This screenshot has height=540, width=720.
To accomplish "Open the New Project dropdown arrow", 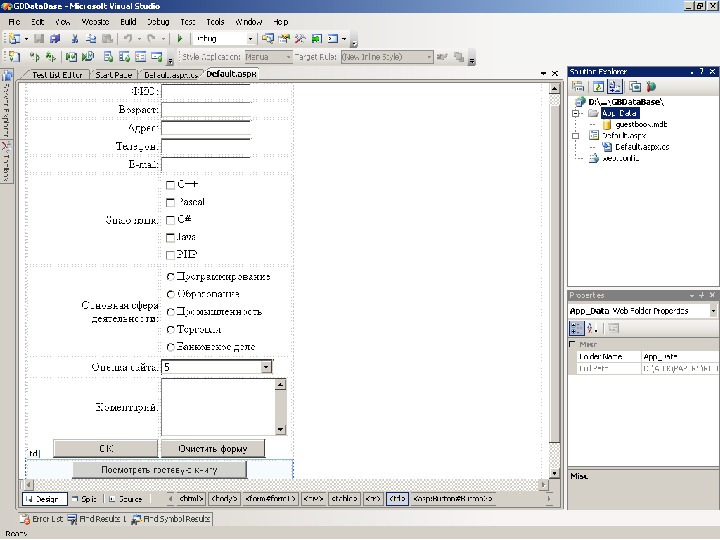I will click(x=27, y=39).
